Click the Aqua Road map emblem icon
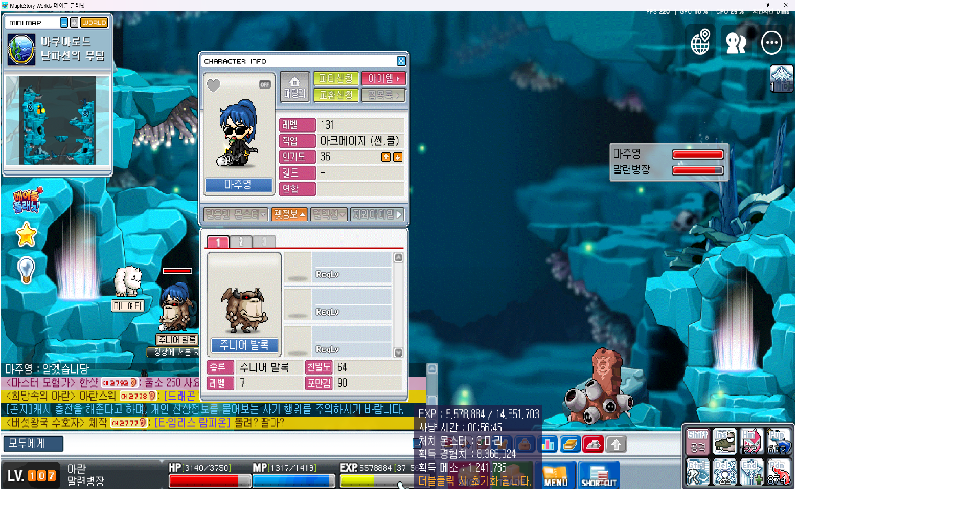 tap(21, 49)
